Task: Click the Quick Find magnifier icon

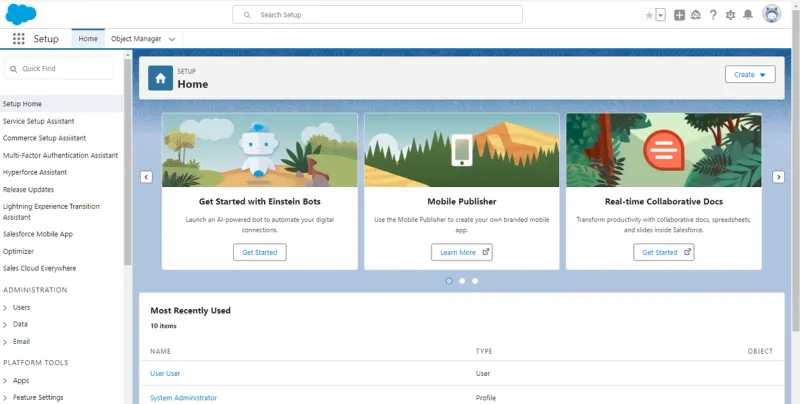Action: (13, 69)
